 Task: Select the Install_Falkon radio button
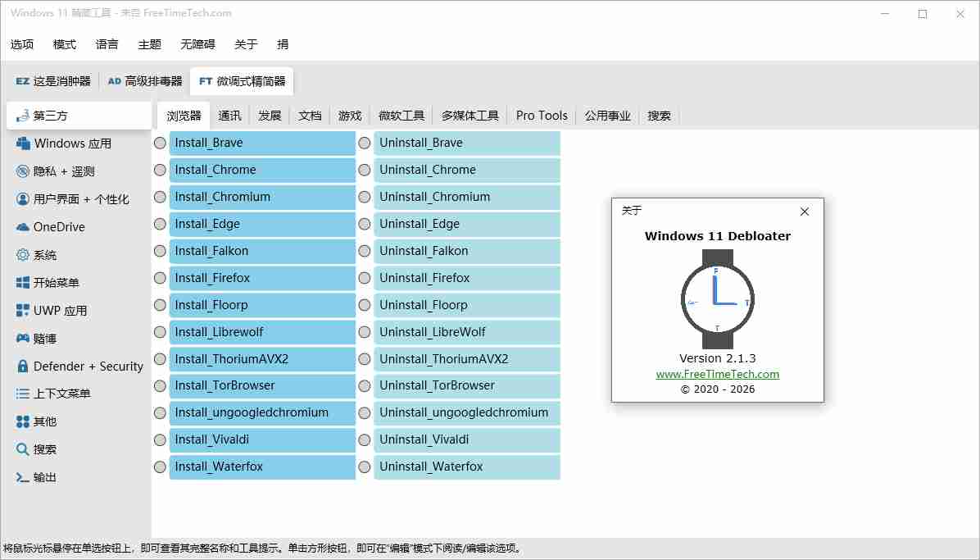(x=160, y=251)
